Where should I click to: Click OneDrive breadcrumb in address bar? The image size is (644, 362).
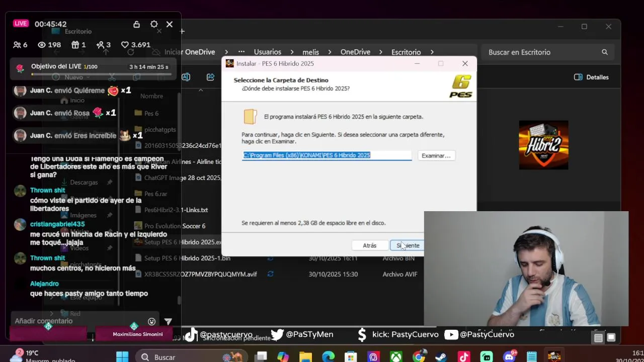355,52
